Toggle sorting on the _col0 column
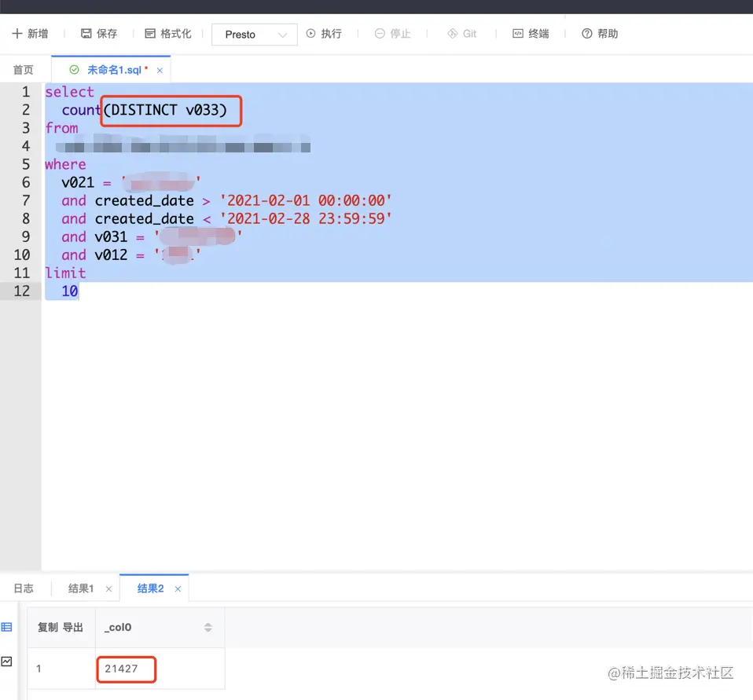Screen dimensions: 753x700 tap(208, 627)
